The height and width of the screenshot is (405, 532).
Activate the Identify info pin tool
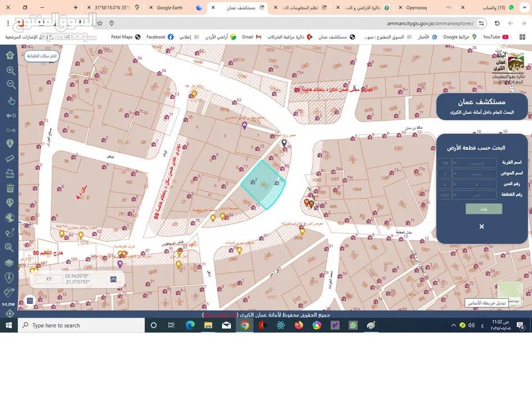click(x=10, y=144)
